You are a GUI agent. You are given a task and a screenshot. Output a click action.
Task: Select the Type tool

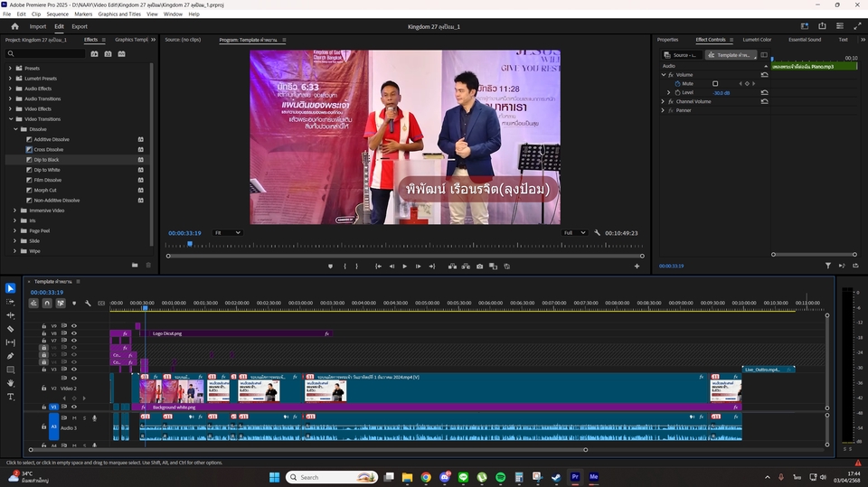(x=11, y=397)
